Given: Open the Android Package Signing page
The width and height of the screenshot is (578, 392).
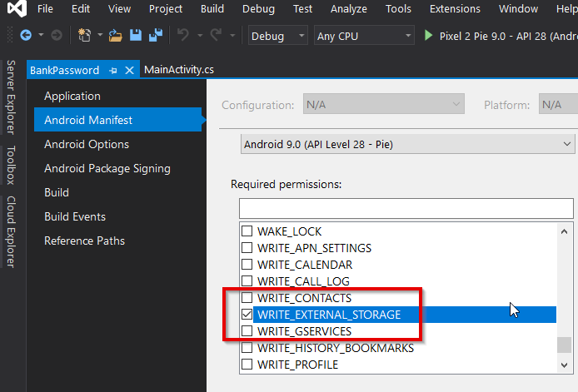Looking at the screenshot, I should point(107,168).
